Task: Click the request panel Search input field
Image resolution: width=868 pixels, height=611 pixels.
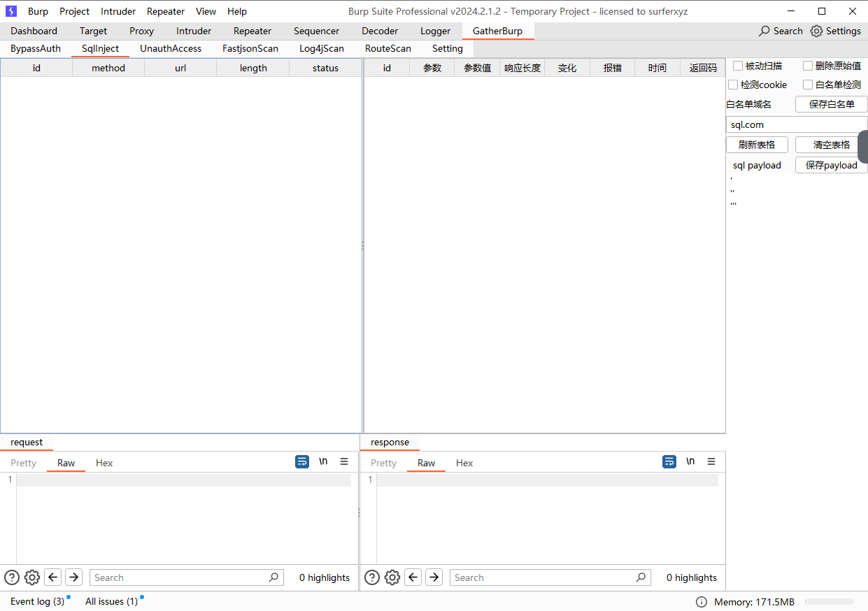Action: 187,577
